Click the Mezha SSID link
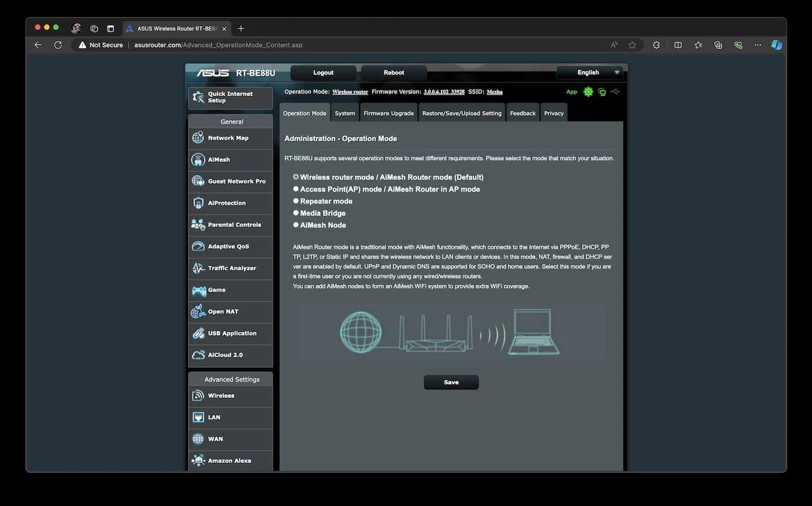812x506 pixels. 494,92
